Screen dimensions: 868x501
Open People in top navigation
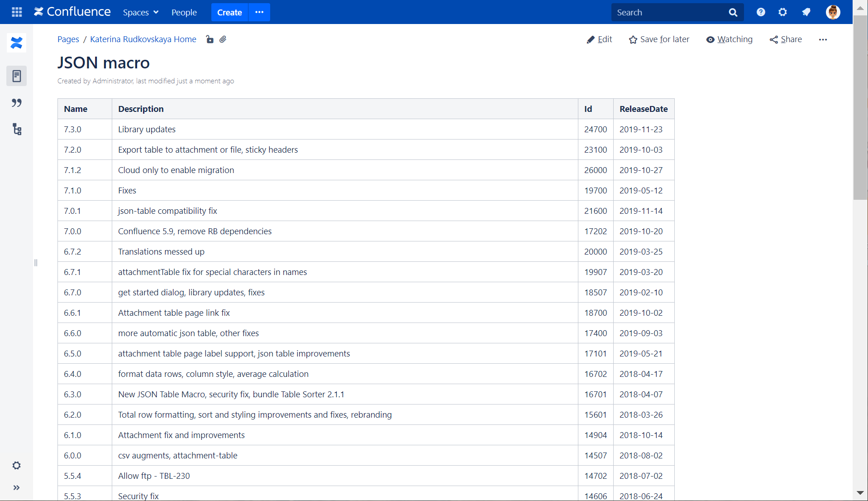point(184,12)
